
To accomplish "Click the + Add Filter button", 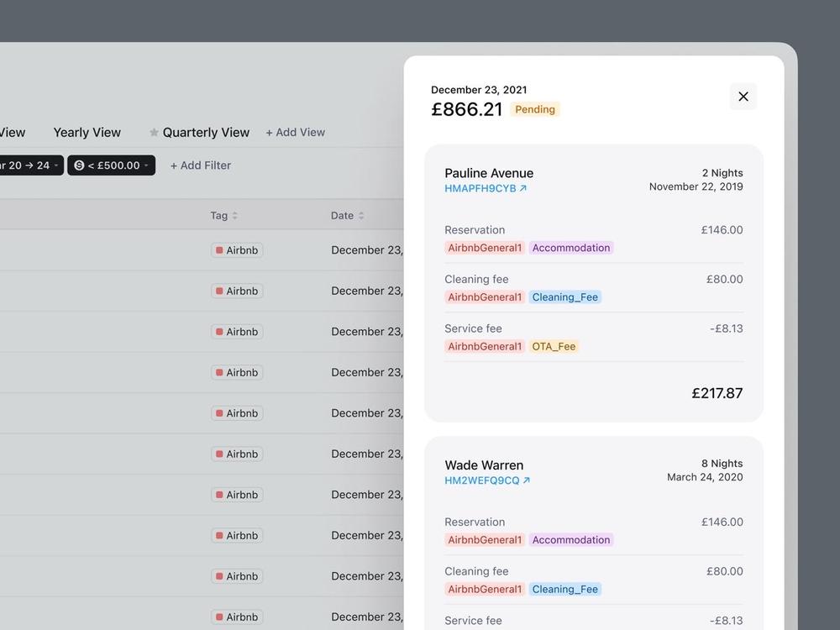I will (201, 165).
